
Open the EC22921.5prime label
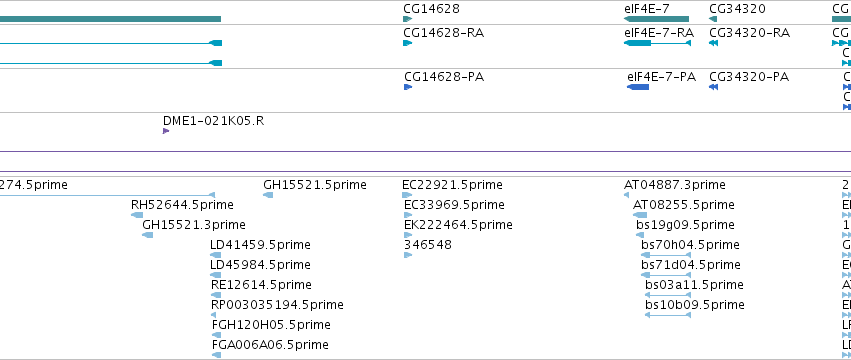pos(452,185)
